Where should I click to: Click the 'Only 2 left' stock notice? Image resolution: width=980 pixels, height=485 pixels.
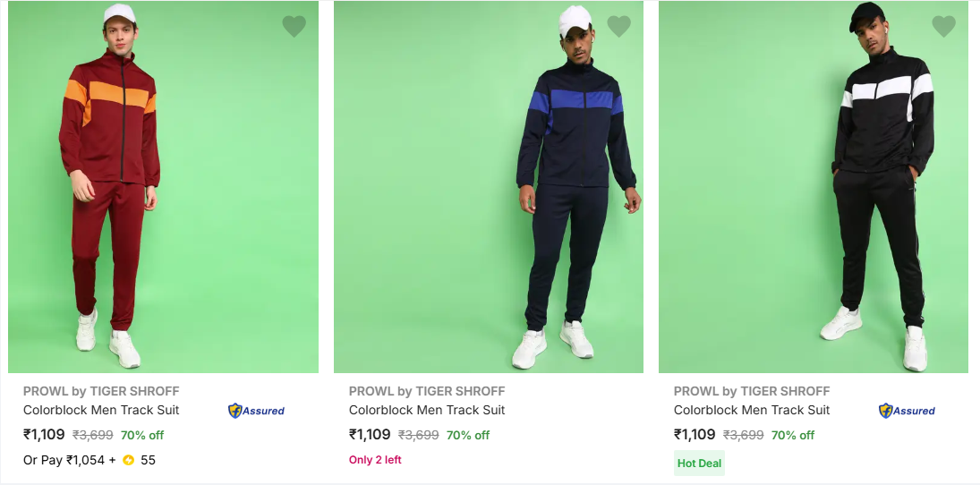point(375,460)
